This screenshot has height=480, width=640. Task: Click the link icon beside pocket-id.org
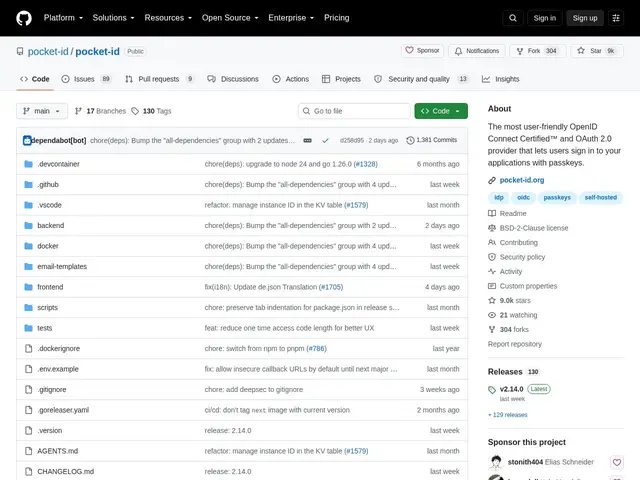(492, 180)
